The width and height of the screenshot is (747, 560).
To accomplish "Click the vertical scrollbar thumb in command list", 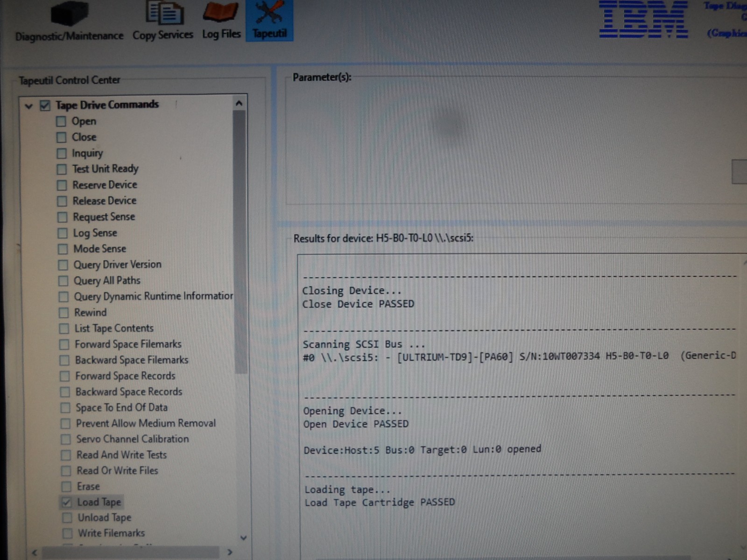I will pos(240,242).
